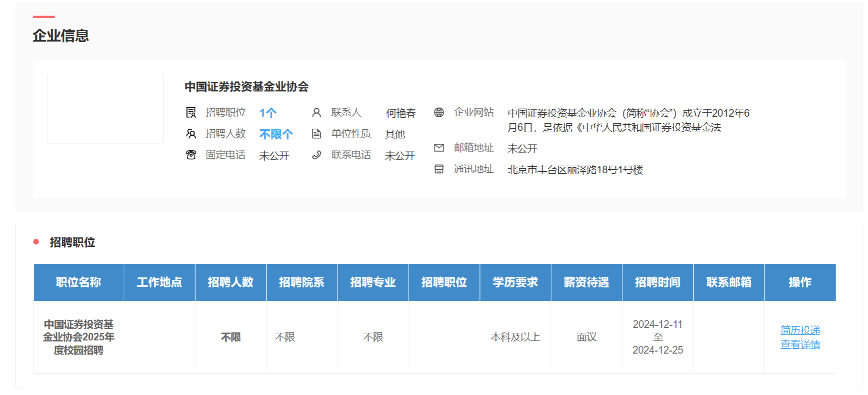Viewport: 868px width, 395px height.
Task: Click the 不限 cell under 招聘专业
Action: pyautogui.click(x=373, y=337)
